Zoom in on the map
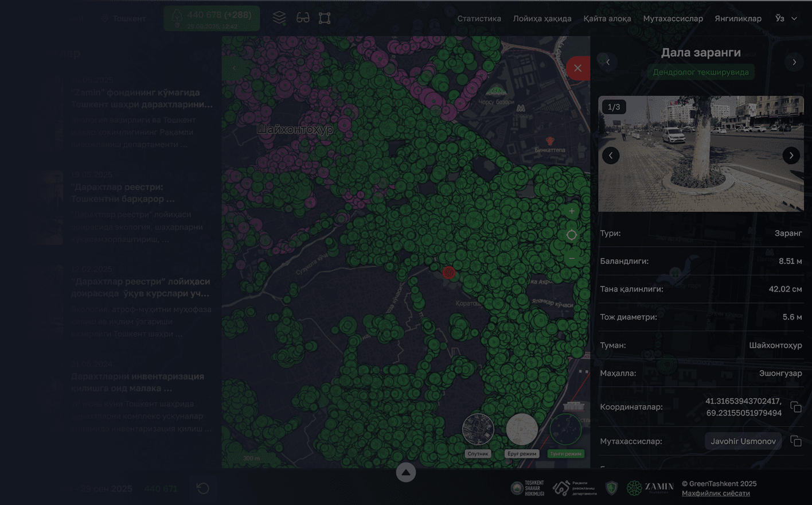 pos(572,211)
